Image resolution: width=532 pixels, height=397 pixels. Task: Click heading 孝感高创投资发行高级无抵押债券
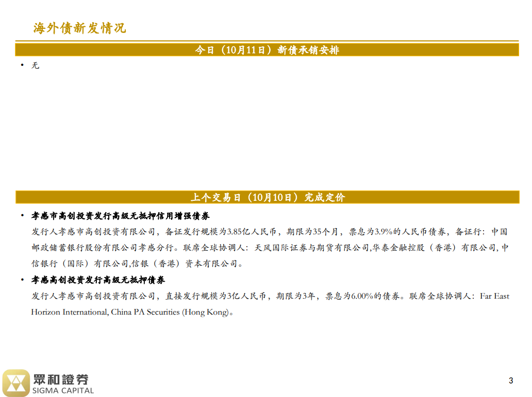point(98,280)
